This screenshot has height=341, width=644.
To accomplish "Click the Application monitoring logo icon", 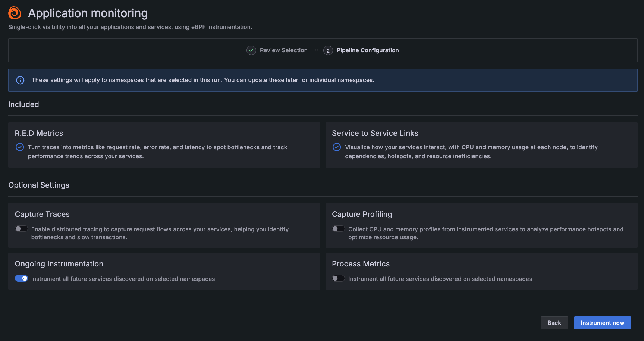I will click(x=14, y=12).
